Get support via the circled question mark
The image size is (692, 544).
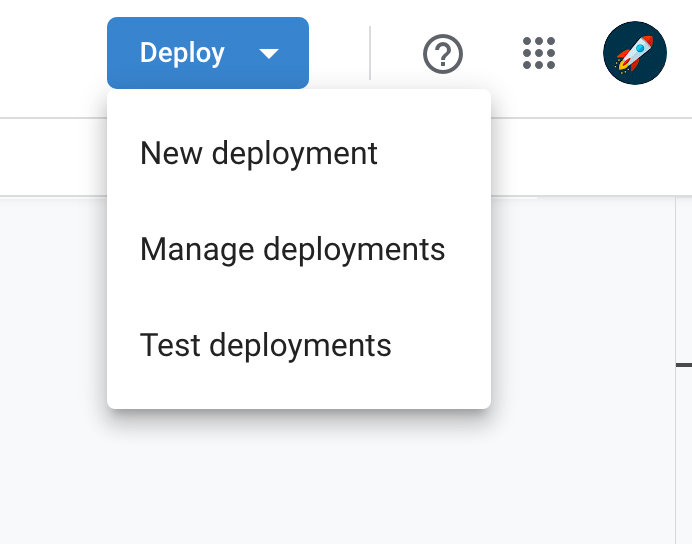point(443,53)
